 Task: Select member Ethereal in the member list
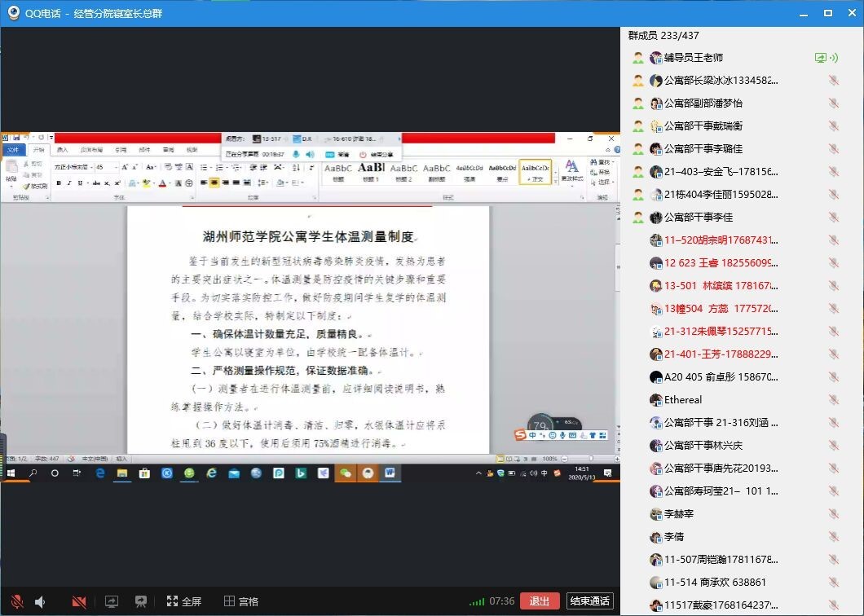682,400
